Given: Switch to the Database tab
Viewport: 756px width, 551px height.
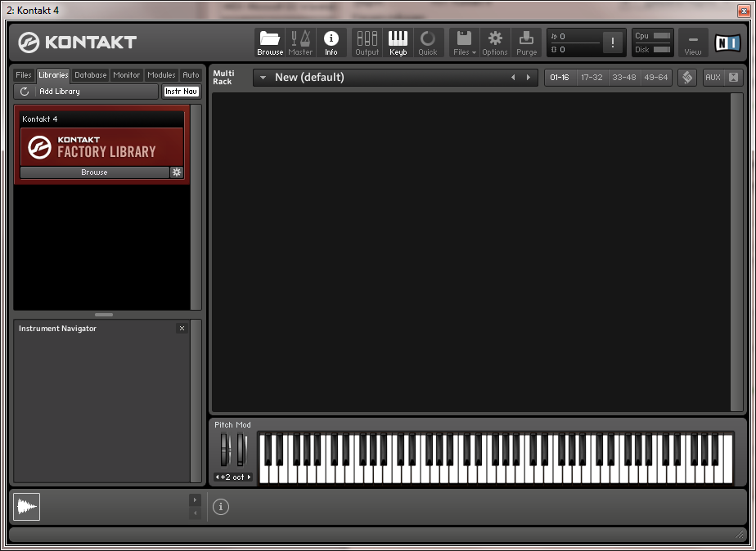Looking at the screenshot, I should (x=91, y=75).
